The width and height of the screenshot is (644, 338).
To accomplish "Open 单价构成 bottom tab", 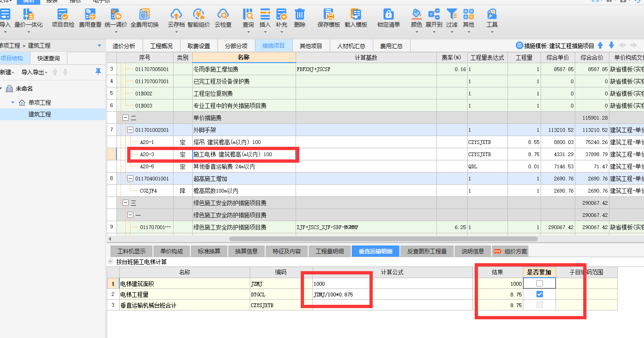I will 172,251.
